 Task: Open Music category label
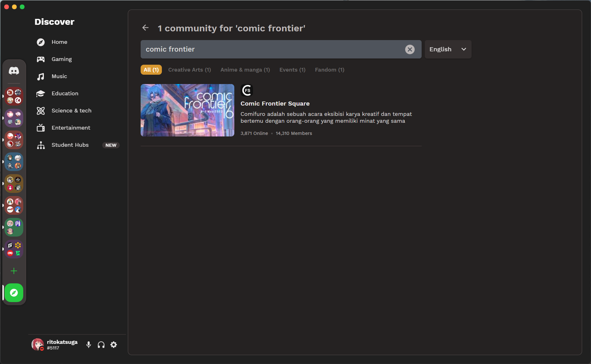pos(59,76)
